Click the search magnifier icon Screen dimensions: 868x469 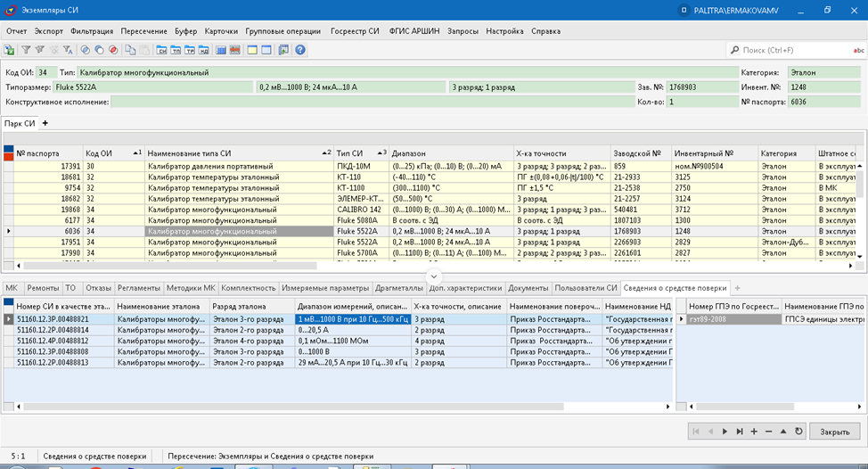point(734,50)
